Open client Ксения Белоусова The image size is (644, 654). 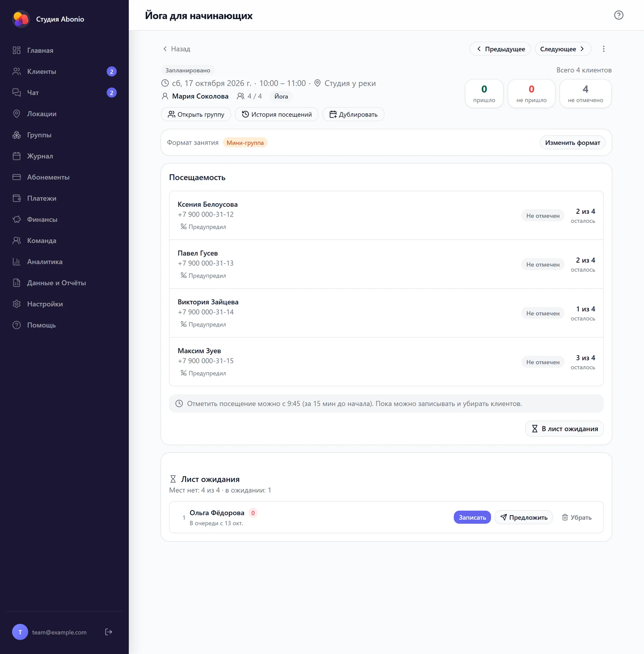208,204
